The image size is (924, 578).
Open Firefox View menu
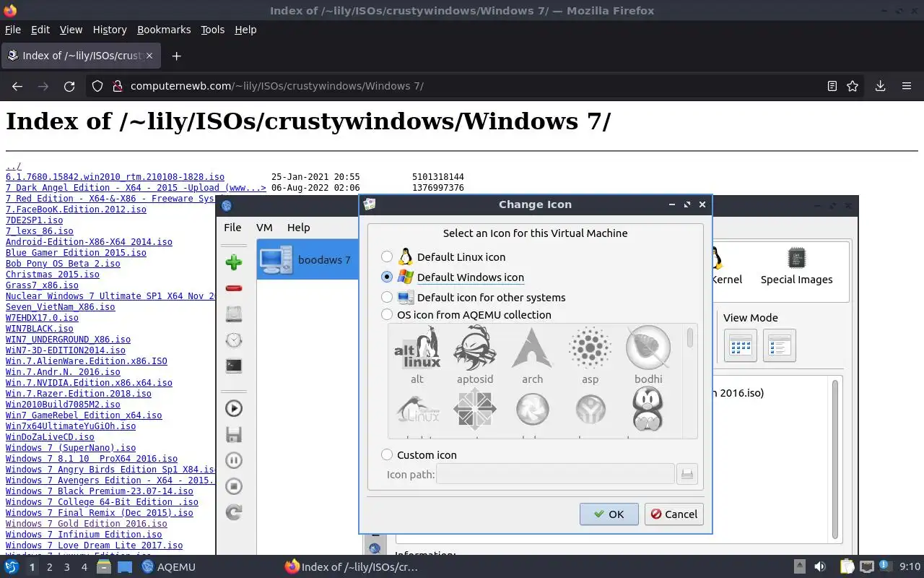click(71, 30)
